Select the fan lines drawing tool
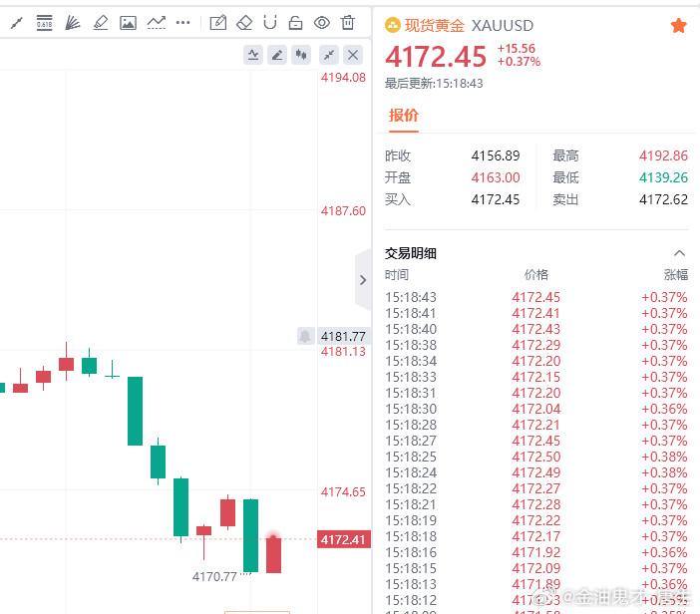The height and width of the screenshot is (614, 700). coord(73,22)
